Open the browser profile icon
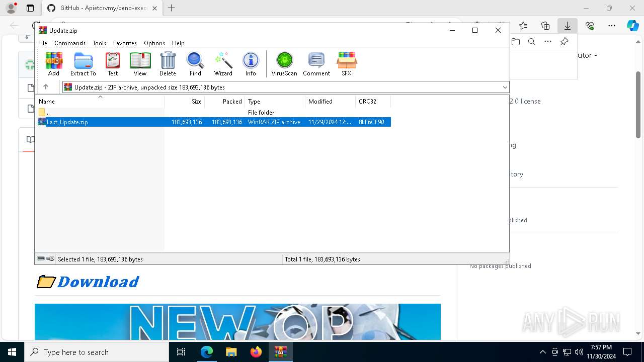The width and height of the screenshot is (644, 362). pos(11,8)
